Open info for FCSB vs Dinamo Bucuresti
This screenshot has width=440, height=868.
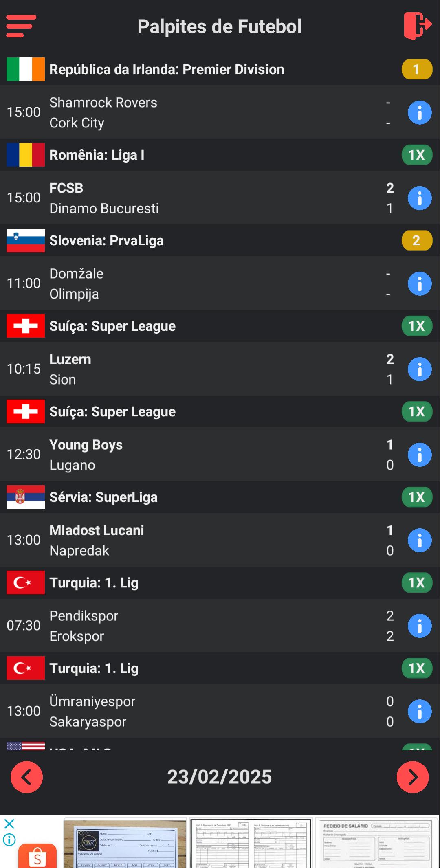pos(419,198)
